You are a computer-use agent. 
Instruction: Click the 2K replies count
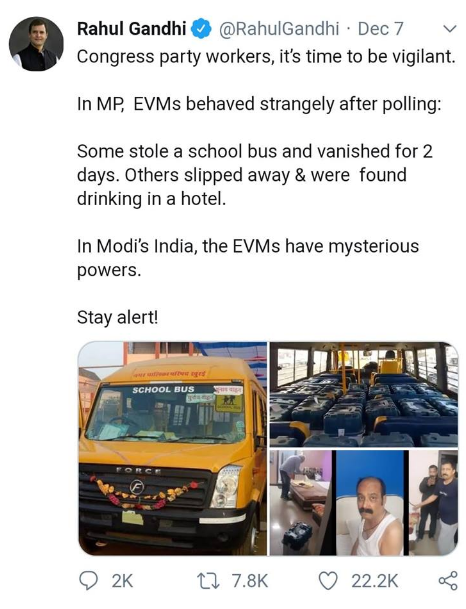pyautogui.click(x=122, y=581)
